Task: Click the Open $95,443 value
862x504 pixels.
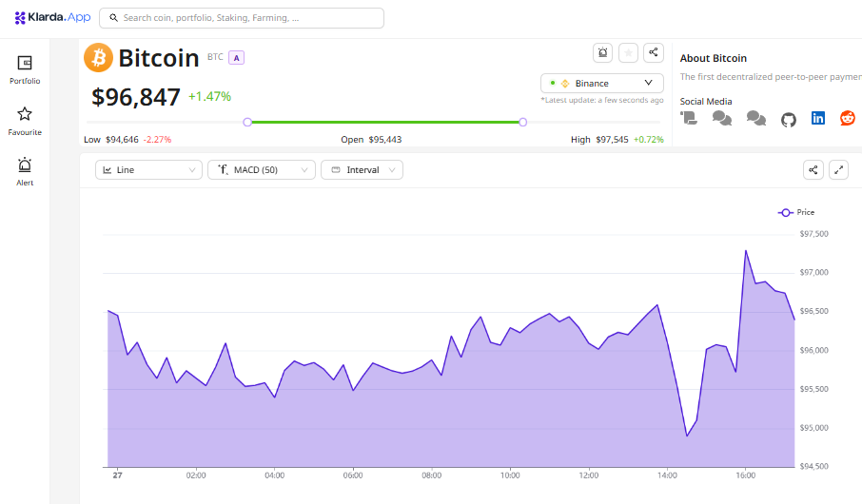Action: click(384, 140)
